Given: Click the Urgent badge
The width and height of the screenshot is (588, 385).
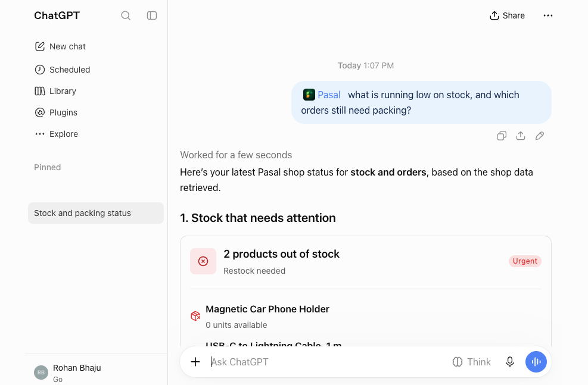Looking at the screenshot, I should tap(525, 261).
